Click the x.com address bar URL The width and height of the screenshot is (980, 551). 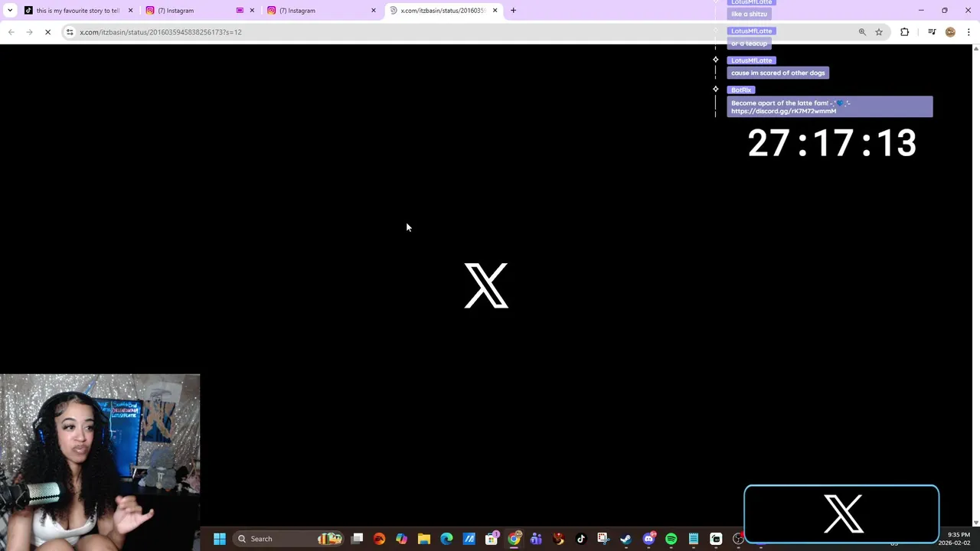pyautogui.click(x=161, y=32)
